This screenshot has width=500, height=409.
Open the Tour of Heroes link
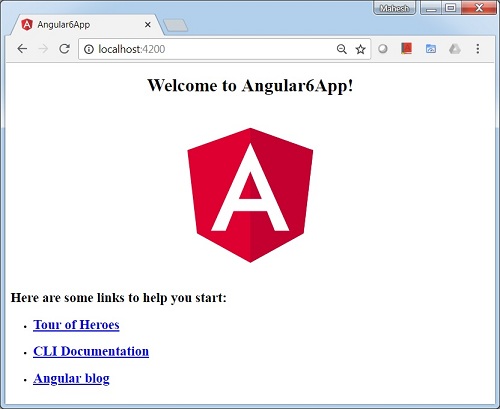click(76, 324)
